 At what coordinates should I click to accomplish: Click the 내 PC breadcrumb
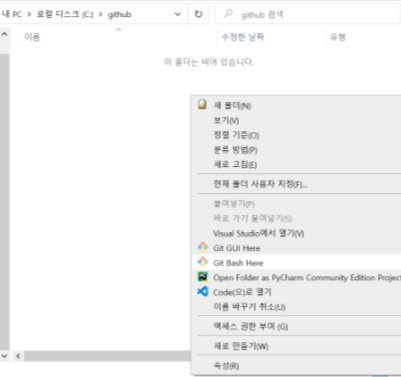12,14
